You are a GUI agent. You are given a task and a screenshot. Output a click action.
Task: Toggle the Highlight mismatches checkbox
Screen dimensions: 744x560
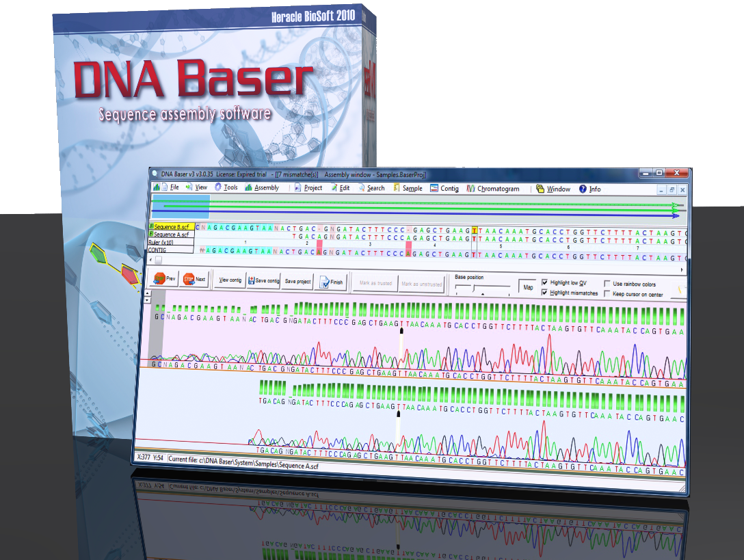545,293
